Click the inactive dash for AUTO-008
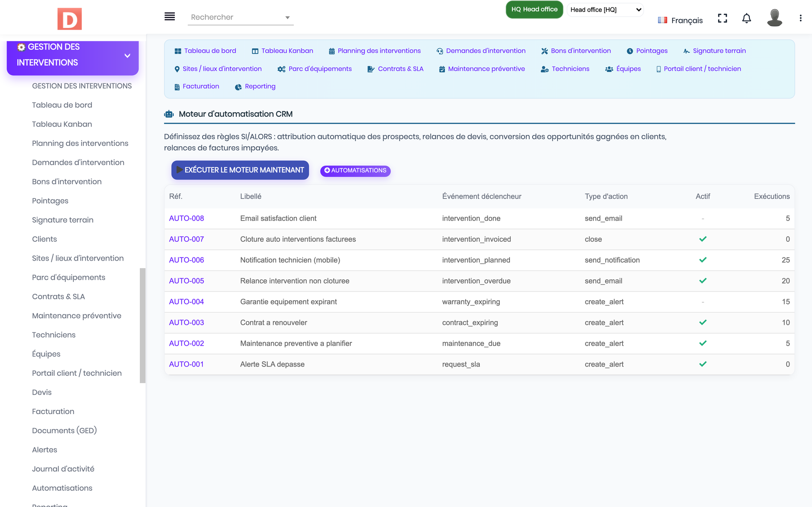 click(703, 218)
